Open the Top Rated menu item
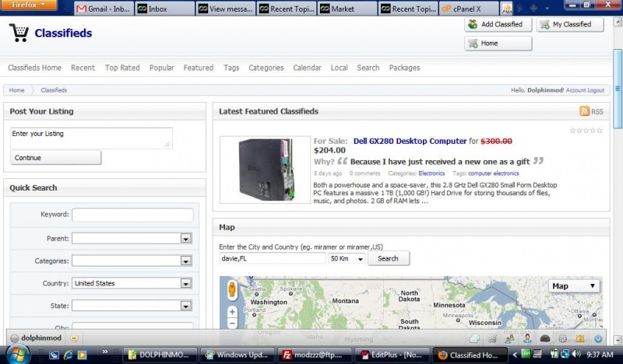 point(122,68)
